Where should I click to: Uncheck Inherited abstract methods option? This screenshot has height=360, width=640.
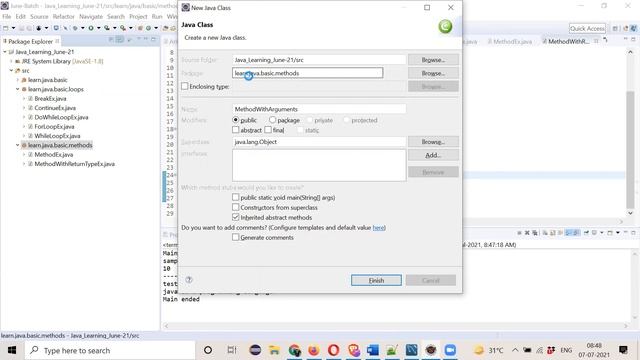[x=236, y=217]
